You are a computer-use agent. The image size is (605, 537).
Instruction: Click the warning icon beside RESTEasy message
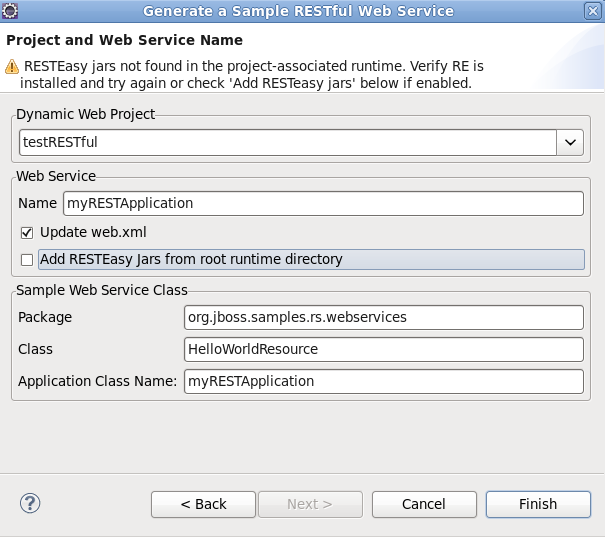[12, 66]
